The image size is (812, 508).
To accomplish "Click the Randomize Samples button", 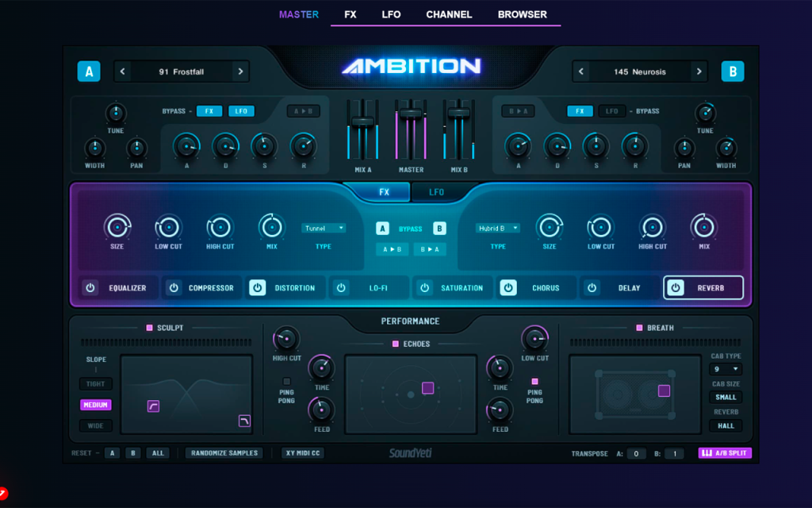I will click(224, 453).
